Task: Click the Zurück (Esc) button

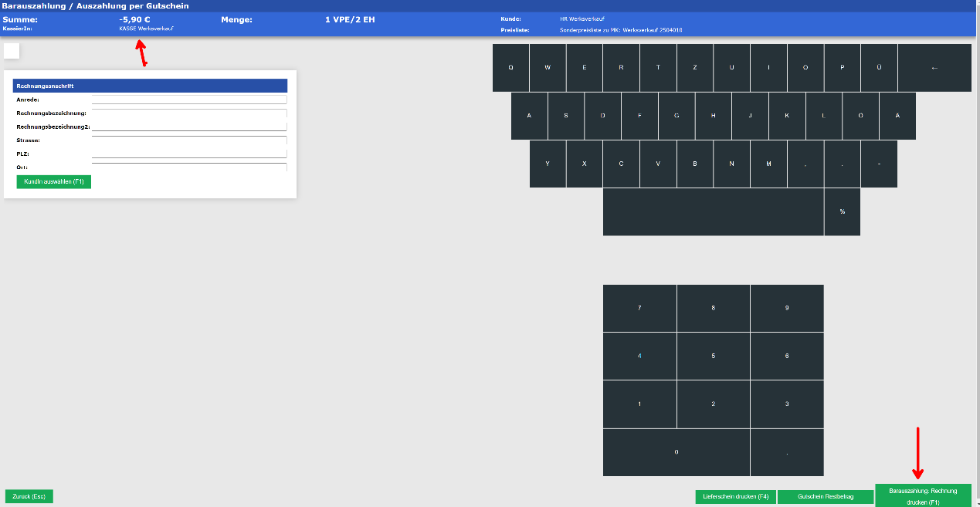Action: click(28, 496)
